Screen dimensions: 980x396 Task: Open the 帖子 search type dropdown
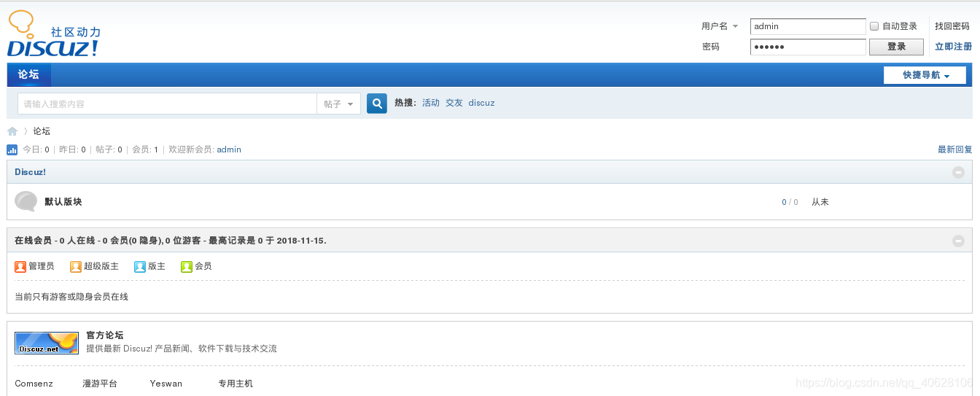point(339,104)
